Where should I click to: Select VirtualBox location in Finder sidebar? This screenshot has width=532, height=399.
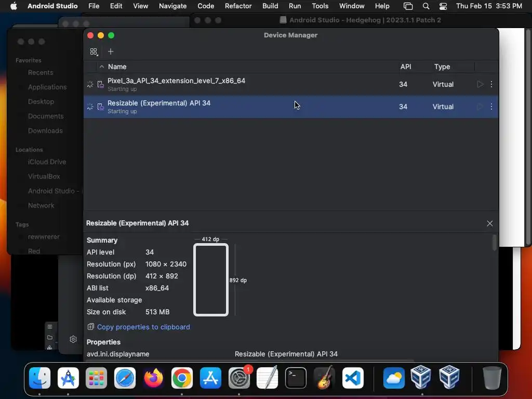44,177
